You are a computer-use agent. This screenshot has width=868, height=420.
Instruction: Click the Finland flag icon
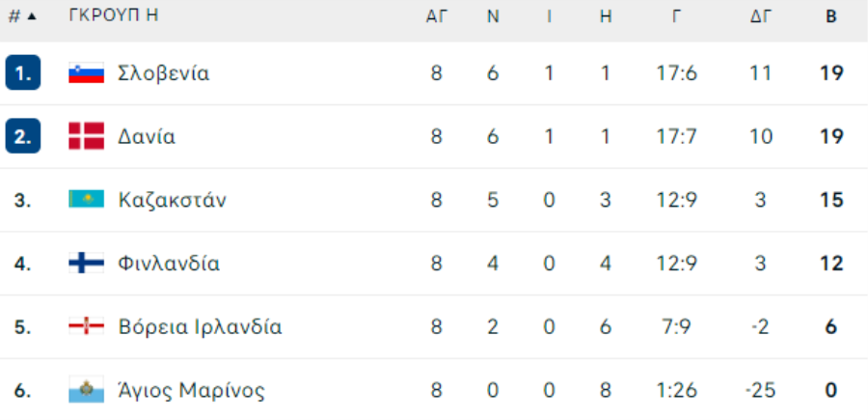tap(87, 263)
